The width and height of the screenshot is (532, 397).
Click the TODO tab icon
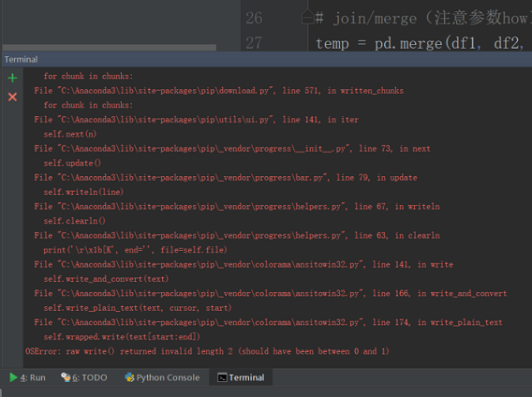click(66, 377)
